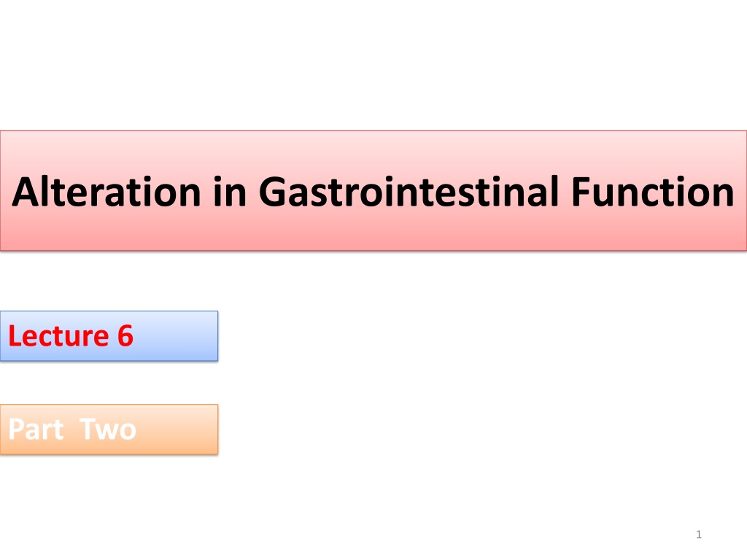Click the white word "Part"
The image size is (747, 560).
[x=36, y=429]
